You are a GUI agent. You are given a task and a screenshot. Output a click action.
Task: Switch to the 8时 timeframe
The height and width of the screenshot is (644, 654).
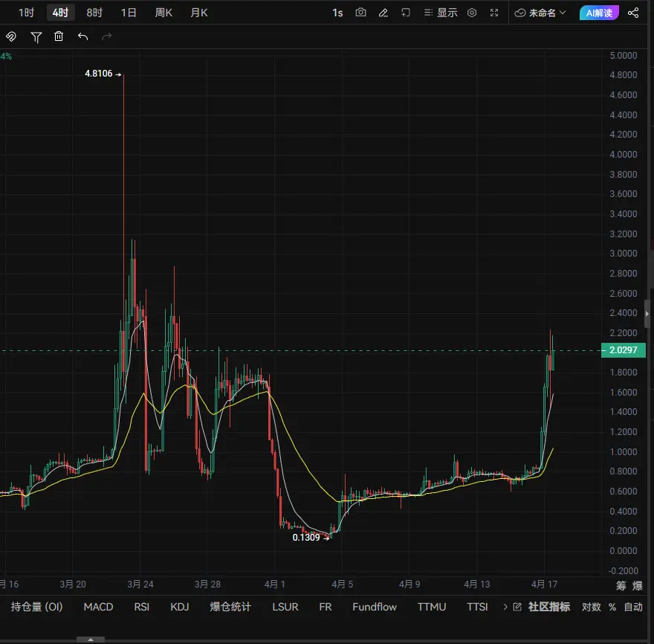pos(94,13)
